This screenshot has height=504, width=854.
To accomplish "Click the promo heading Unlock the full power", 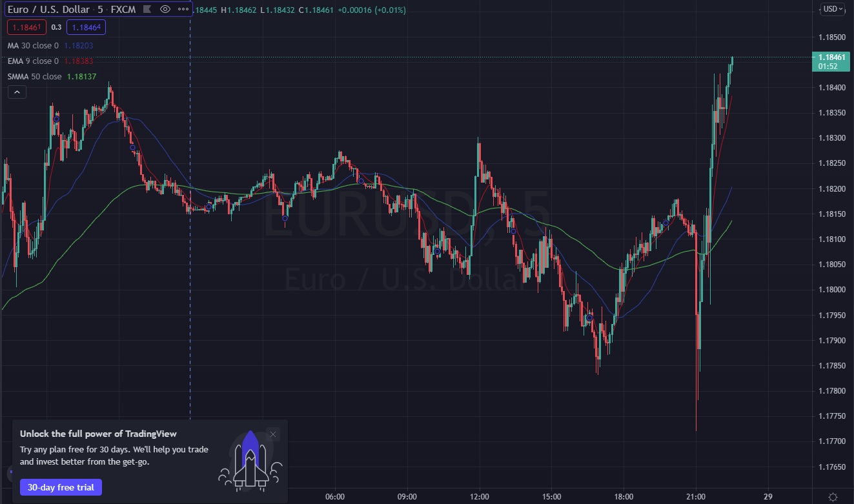I will click(98, 434).
